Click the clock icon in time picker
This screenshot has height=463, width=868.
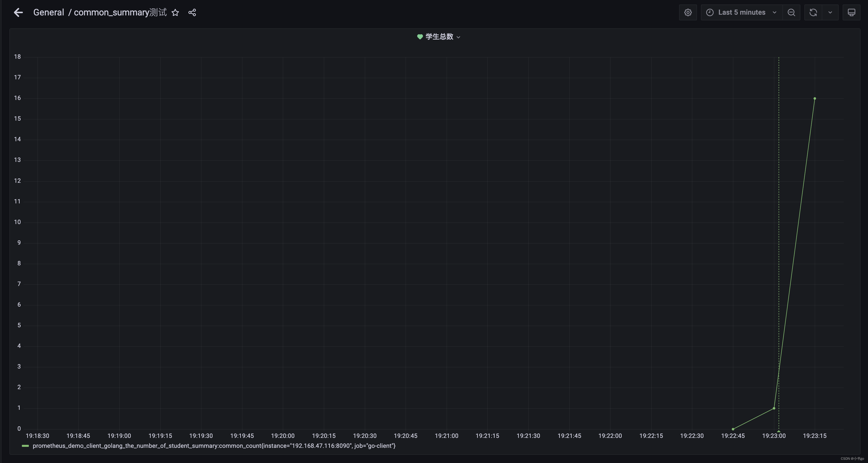[710, 12]
